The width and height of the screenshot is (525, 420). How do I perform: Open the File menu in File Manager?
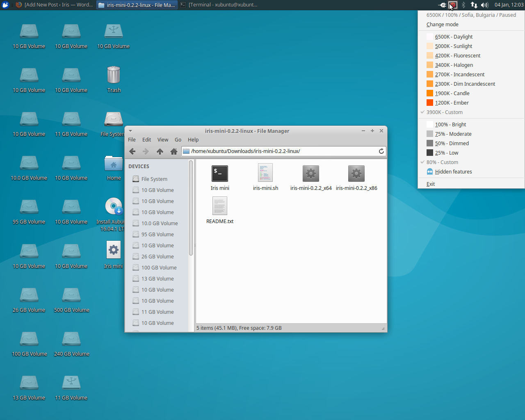132,139
